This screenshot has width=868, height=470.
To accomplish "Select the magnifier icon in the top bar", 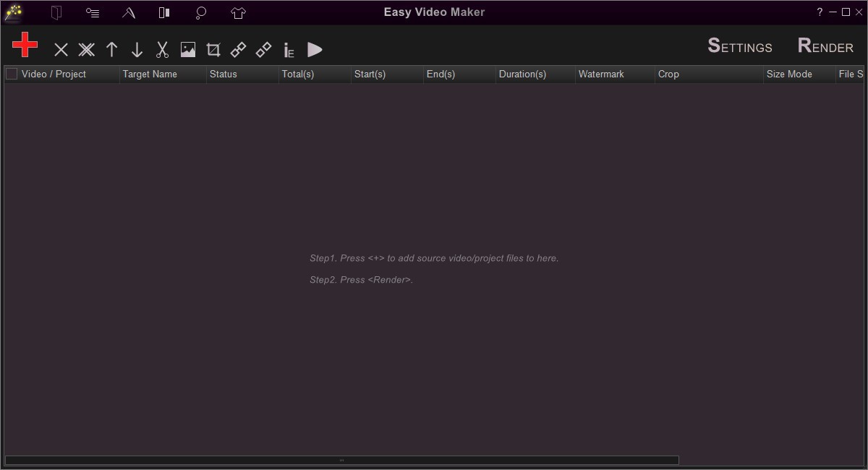I will 200,12.
